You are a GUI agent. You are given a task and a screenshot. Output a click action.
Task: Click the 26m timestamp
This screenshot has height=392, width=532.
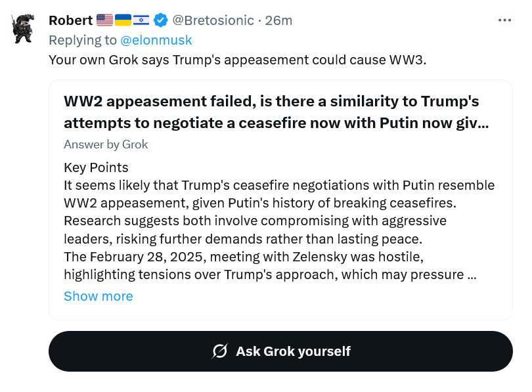278,20
